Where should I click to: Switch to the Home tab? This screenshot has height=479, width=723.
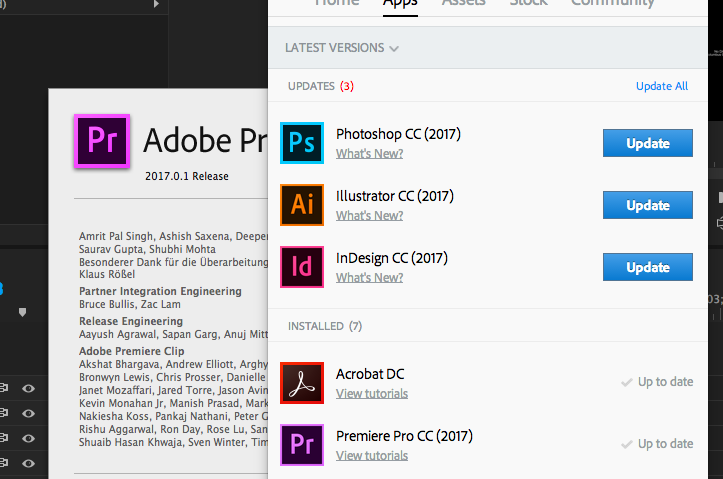click(x=337, y=4)
